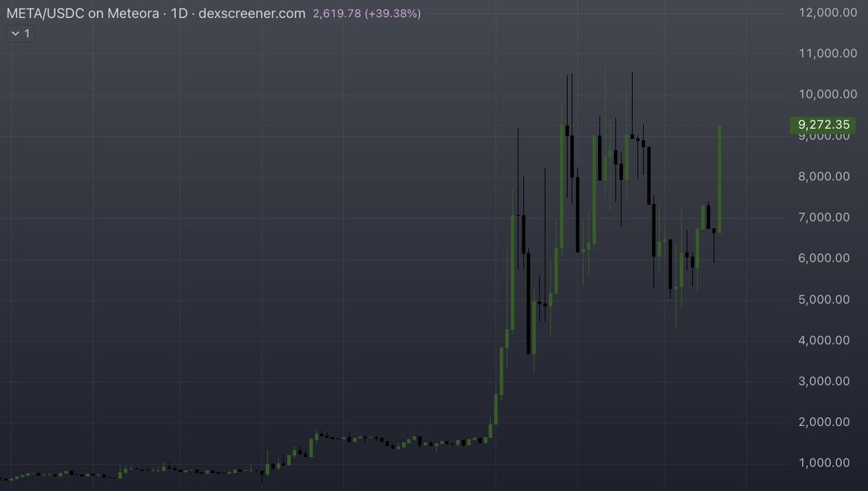Click the 10,000.00 price axis label
The height and width of the screenshot is (491, 868).
point(827,95)
